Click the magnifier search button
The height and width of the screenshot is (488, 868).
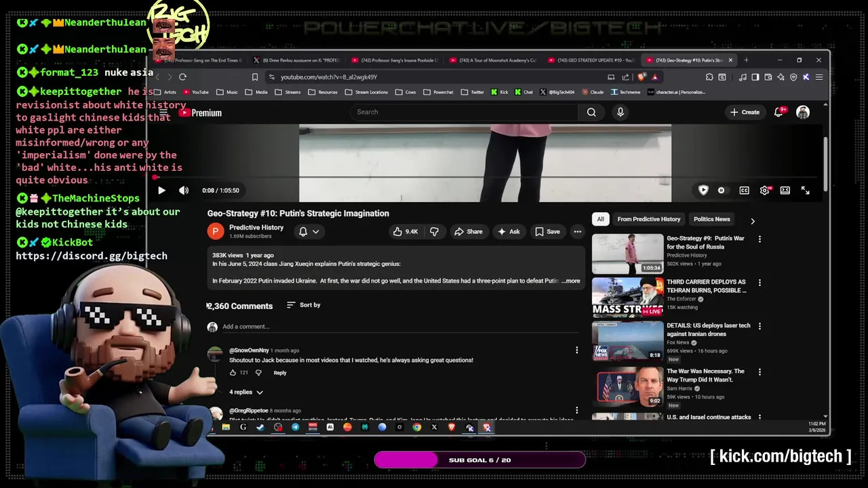point(591,112)
